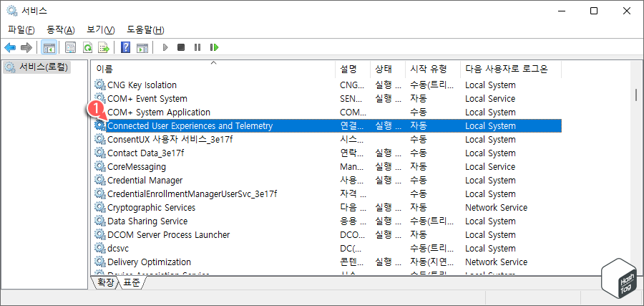Screen dimensions: 644x306
Task: Sort by the 상태 column header
Action: [x=388, y=69]
